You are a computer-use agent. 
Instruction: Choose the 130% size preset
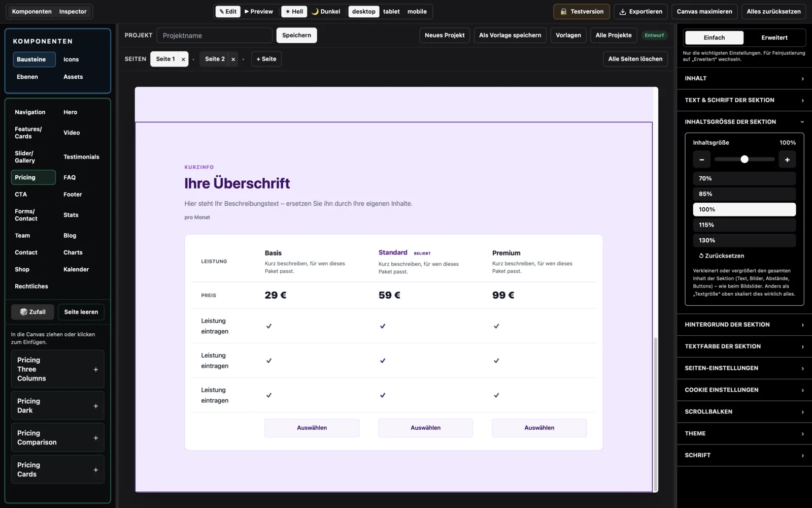pos(744,240)
